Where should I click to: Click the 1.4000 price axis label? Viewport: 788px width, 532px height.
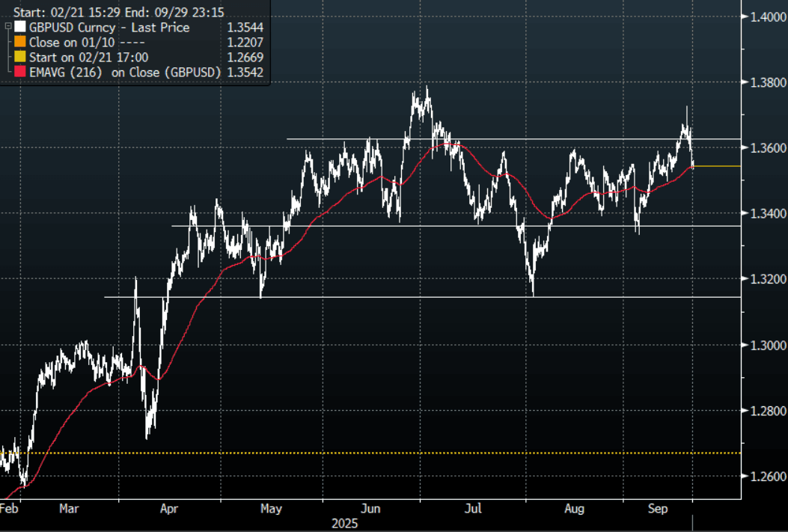click(x=766, y=16)
